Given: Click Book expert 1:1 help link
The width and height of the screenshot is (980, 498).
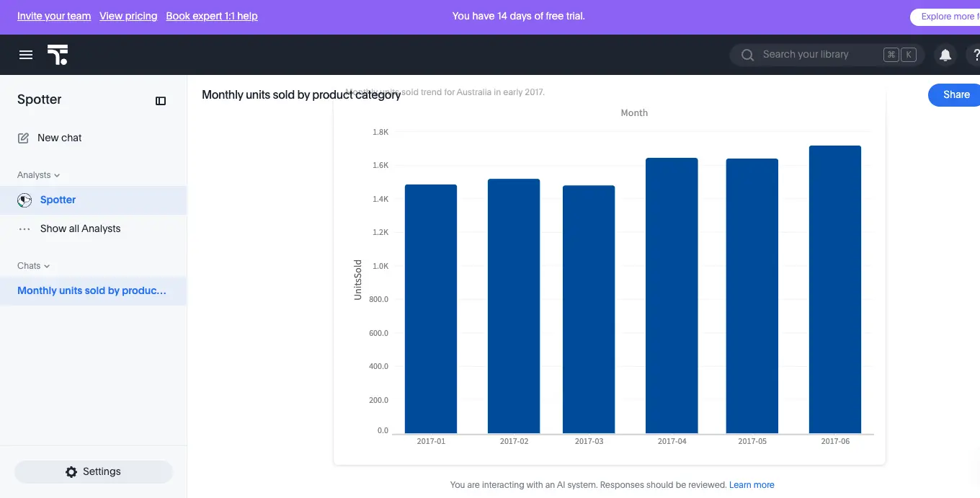Looking at the screenshot, I should coord(212,16).
